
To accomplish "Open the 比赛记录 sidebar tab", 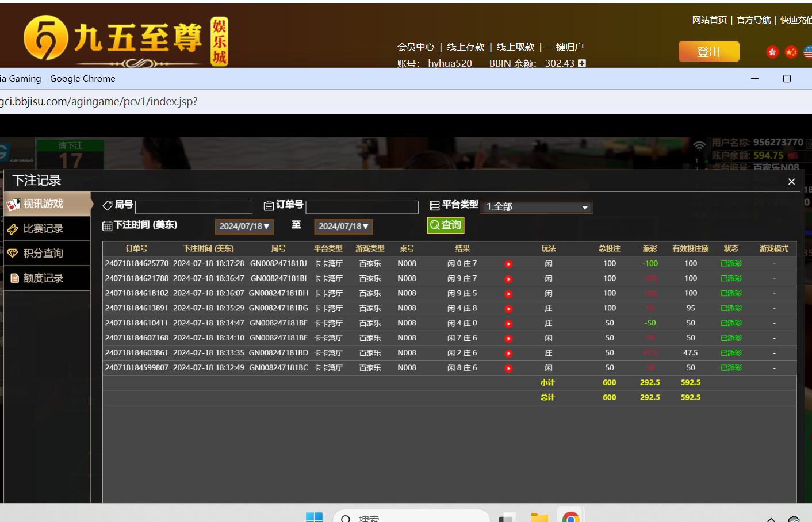I will tap(47, 229).
